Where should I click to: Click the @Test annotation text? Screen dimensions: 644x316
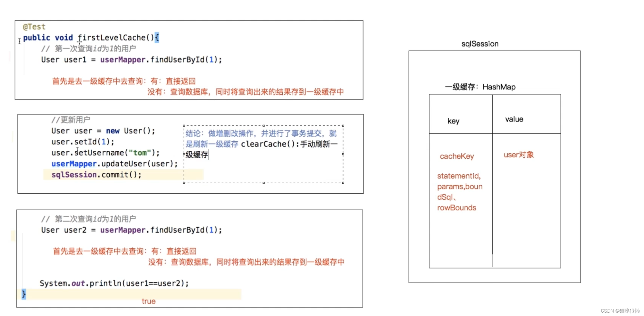point(34,27)
